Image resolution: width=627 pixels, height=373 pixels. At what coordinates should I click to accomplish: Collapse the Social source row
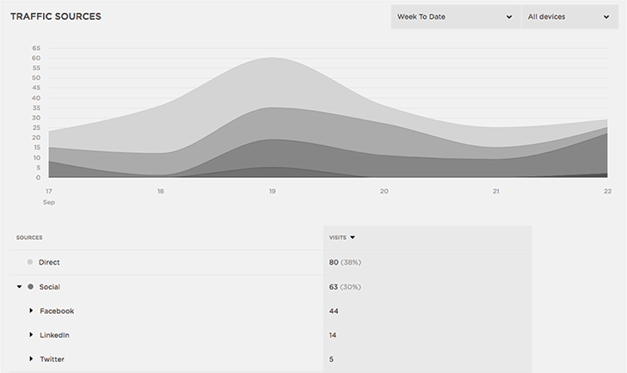[19, 287]
